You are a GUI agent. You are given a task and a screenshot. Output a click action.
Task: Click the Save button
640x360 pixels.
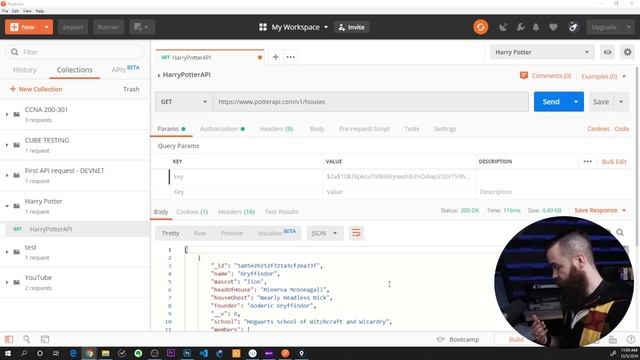click(x=601, y=102)
